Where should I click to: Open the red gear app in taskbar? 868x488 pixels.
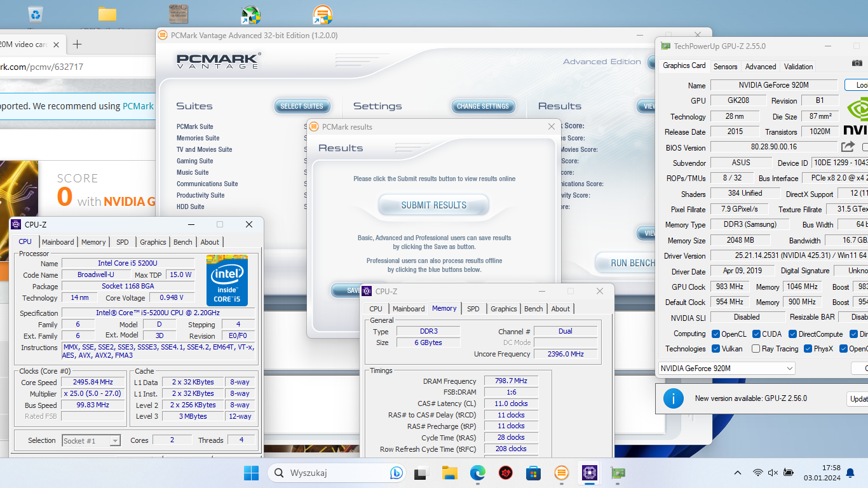505,473
